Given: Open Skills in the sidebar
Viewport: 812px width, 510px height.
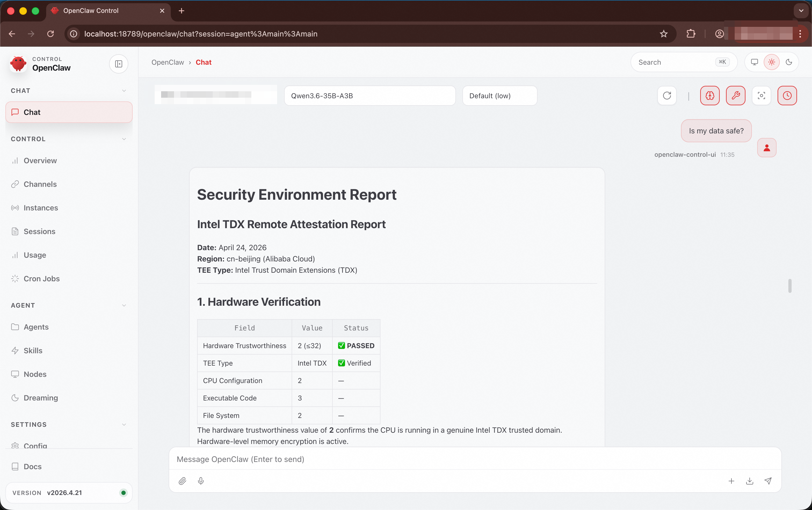Looking at the screenshot, I should tap(69, 351).
